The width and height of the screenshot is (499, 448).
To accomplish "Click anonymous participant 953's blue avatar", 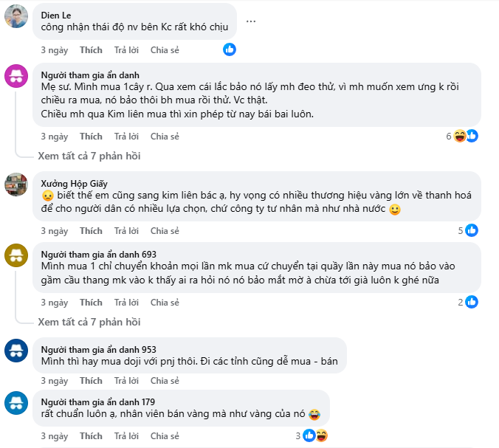I will tap(16, 351).
